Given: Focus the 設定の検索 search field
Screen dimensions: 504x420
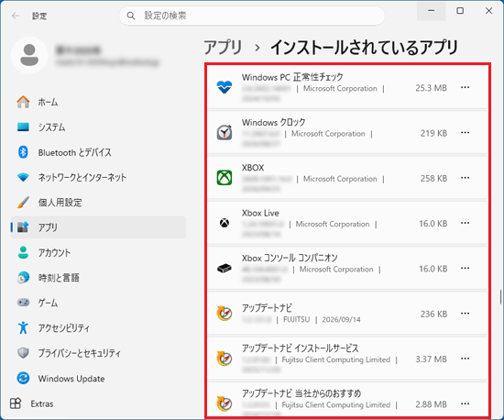Looking at the screenshot, I should coord(252,16).
